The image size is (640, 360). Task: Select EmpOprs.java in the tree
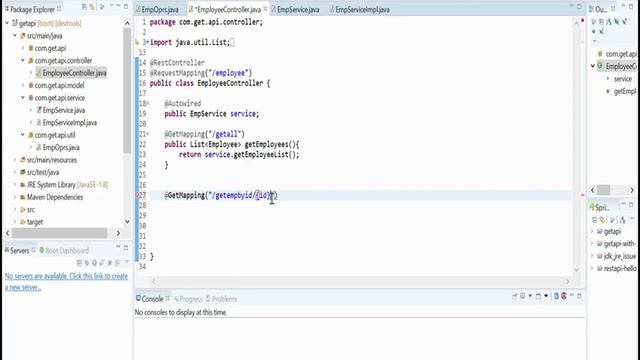pos(61,147)
